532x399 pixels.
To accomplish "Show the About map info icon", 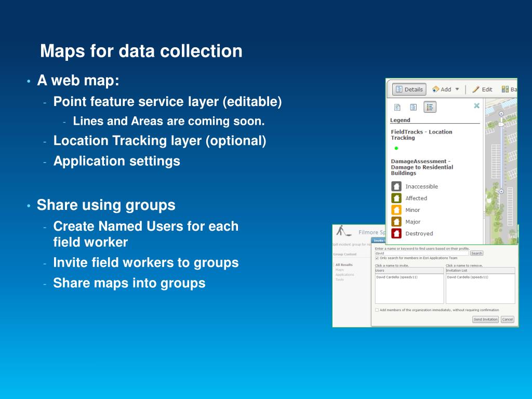I will (x=397, y=107).
